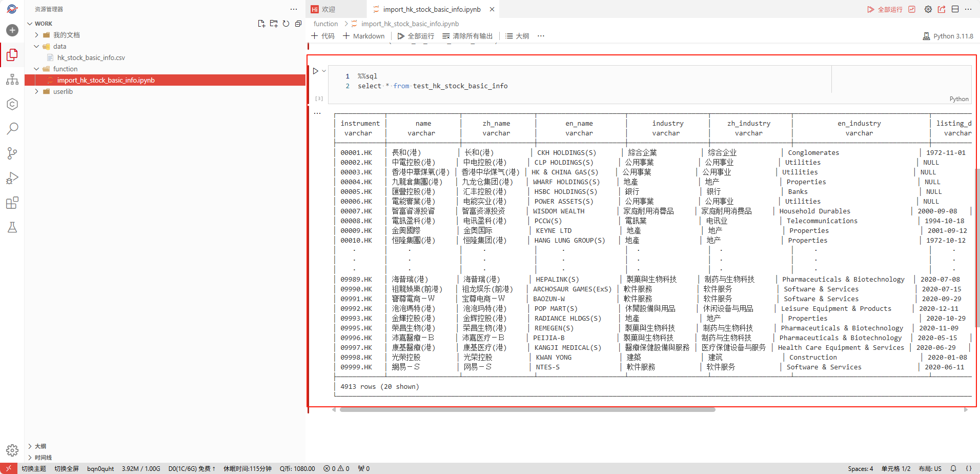Expand the userlib folder
980x474 pixels.
pyautogui.click(x=36, y=91)
